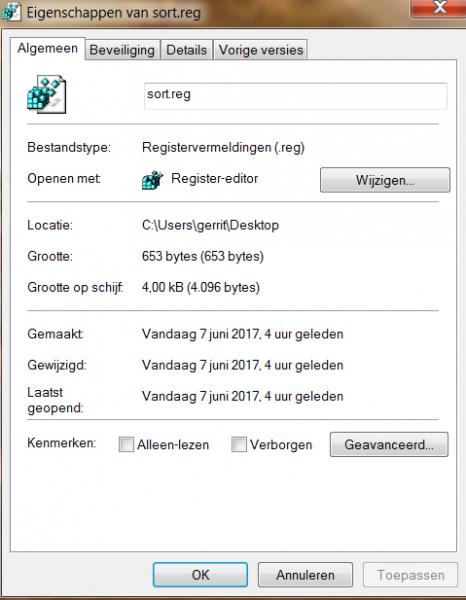Click the title bar registry file icon
This screenshot has height=600, width=466.
(x=11, y=11)
